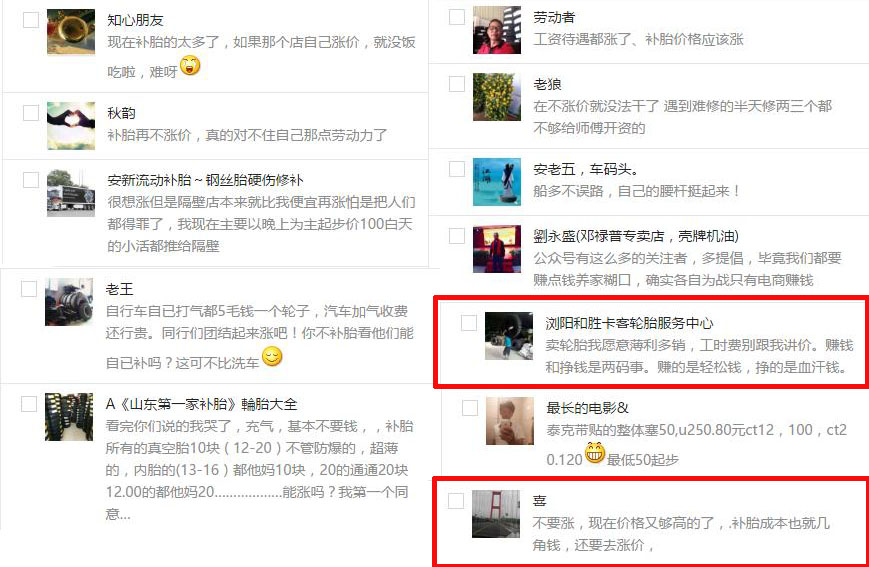
Task: Click 秋韵's heart-hands avatar
Action: pyautogui.click(x=71, y=126)
